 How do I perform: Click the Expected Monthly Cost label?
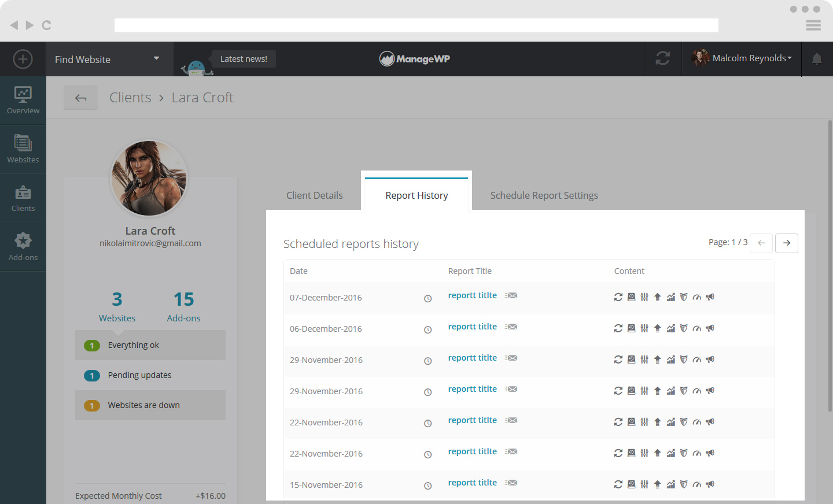[x=119, y=496]
